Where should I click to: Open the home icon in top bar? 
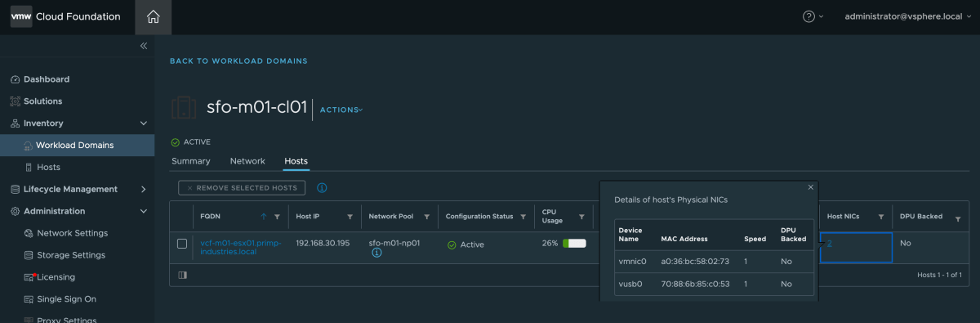(x=153, y=16)
